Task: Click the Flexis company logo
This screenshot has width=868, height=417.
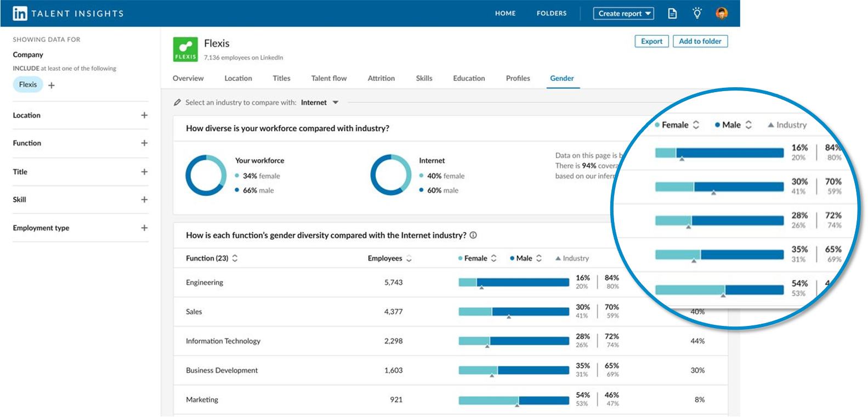Action: [185, 49]
